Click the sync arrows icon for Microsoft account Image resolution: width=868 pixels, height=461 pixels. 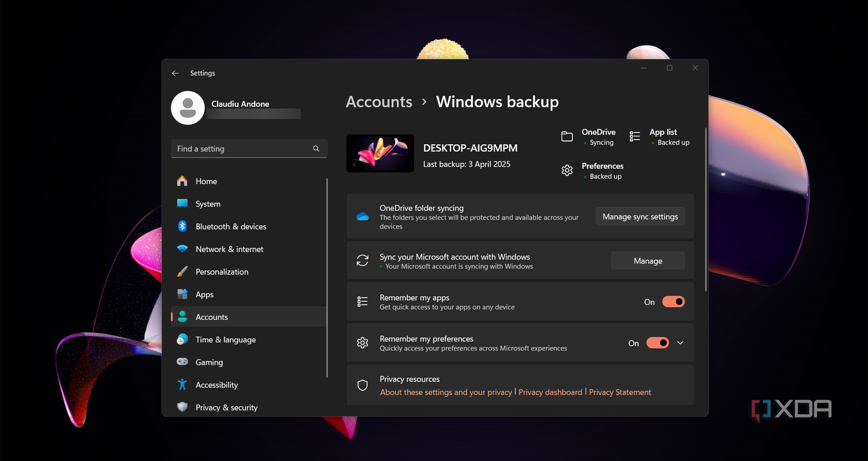pos(363,261)
